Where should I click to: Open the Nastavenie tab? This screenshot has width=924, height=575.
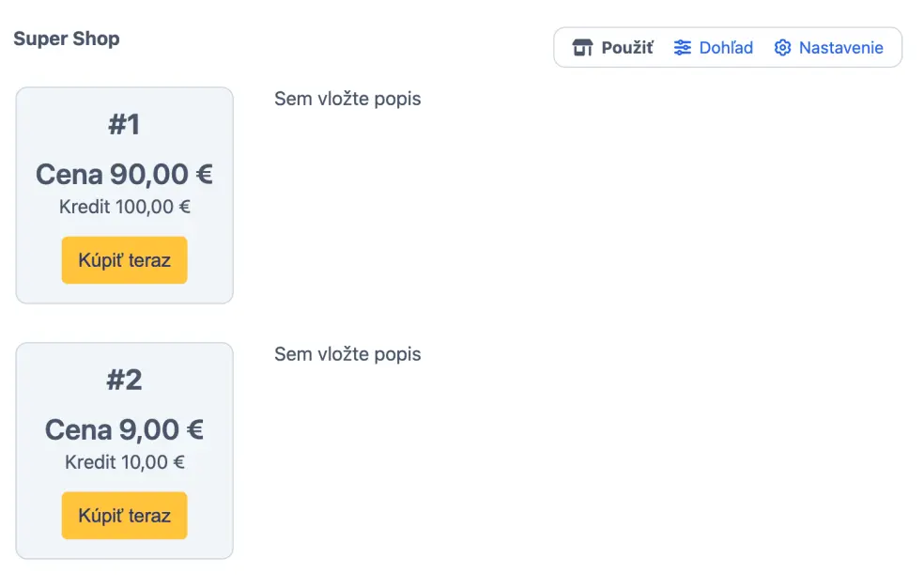pos(840,48)
